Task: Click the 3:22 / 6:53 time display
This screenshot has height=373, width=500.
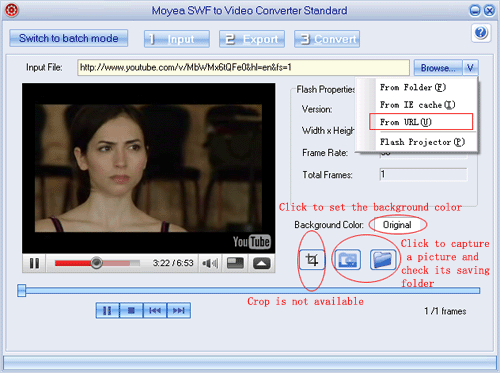Action: click(x=173, y=263)
